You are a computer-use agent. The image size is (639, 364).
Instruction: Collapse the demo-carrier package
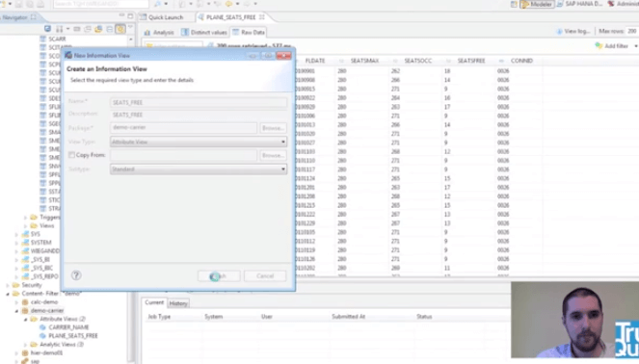click(16, 311)
